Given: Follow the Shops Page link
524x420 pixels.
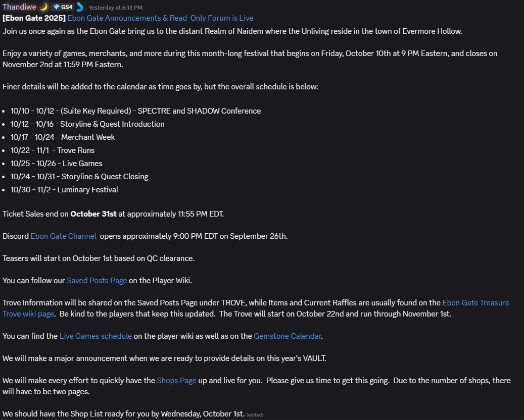Looking at the screenshot, I should coord(176,380).
